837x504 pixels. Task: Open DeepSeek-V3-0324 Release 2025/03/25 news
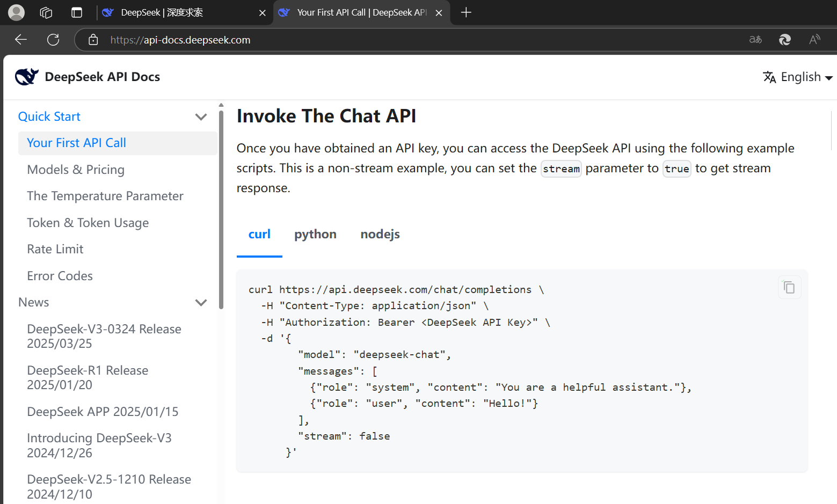point(104,336)
